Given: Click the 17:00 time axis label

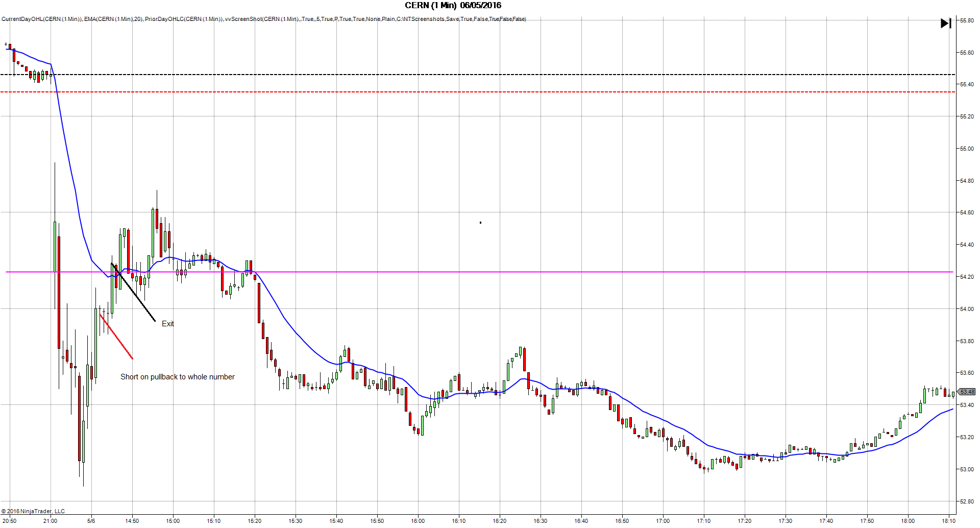Looking at the screenshot, I should tap(663, 521).
